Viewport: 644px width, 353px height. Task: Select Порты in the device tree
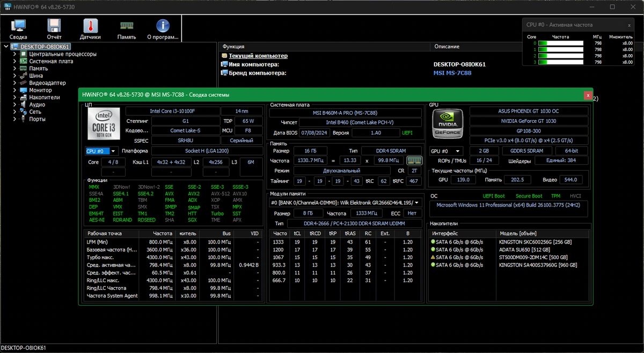coord(38,119)
